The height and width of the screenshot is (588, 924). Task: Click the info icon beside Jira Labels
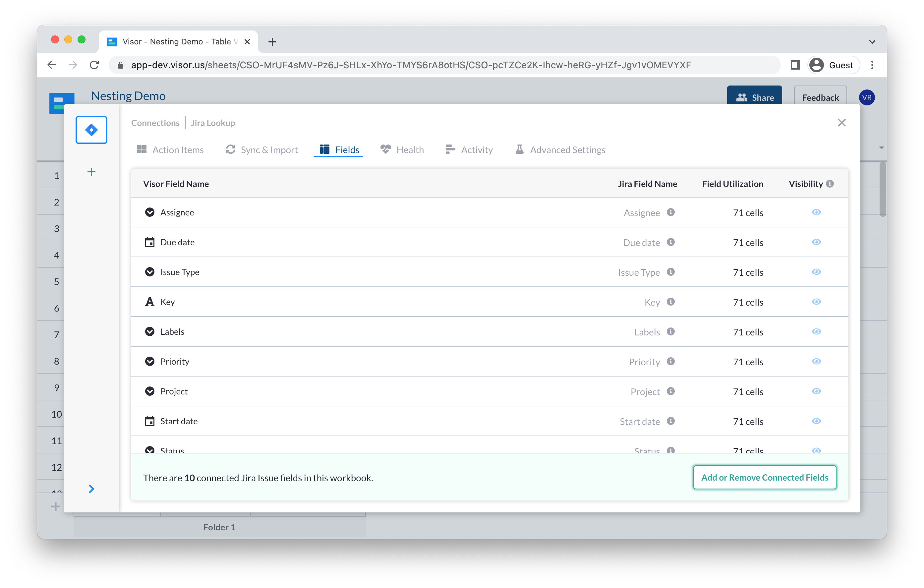[670, 331]
